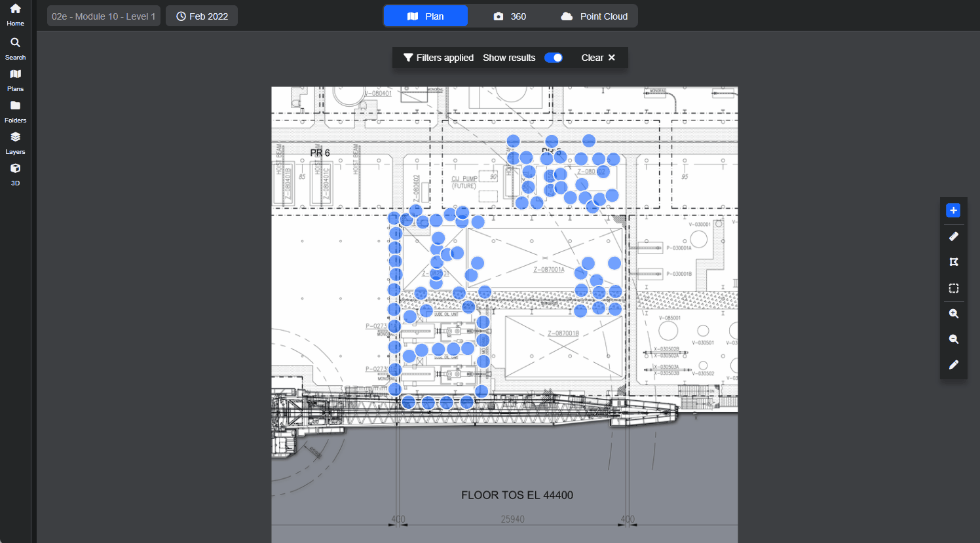
Task: Open the Plans section
Action: click(x=15, y=81)
